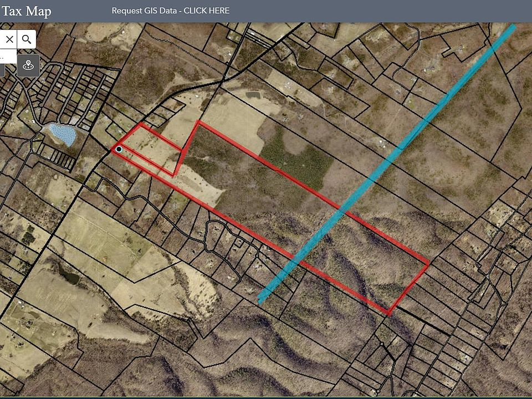Click the dark green forest patch
532x399 pixels.
point(299,161)
